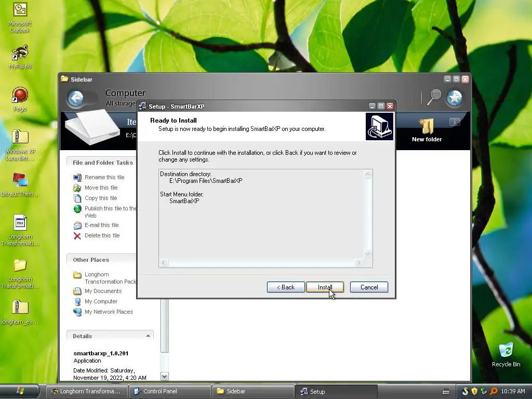Viewport: 532px width, 399px height.
Task: Click summary box scroll down arrow
Action: coord(367,254)
